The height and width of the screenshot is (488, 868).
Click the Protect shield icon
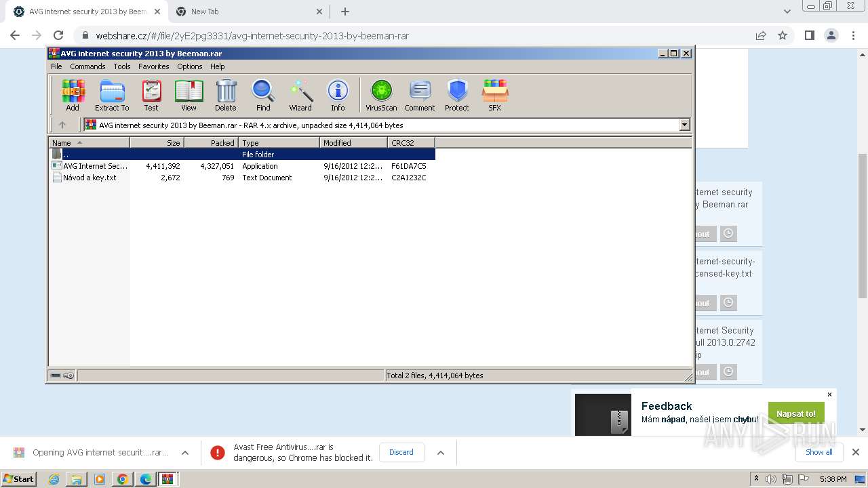click(x=457, y=95)
